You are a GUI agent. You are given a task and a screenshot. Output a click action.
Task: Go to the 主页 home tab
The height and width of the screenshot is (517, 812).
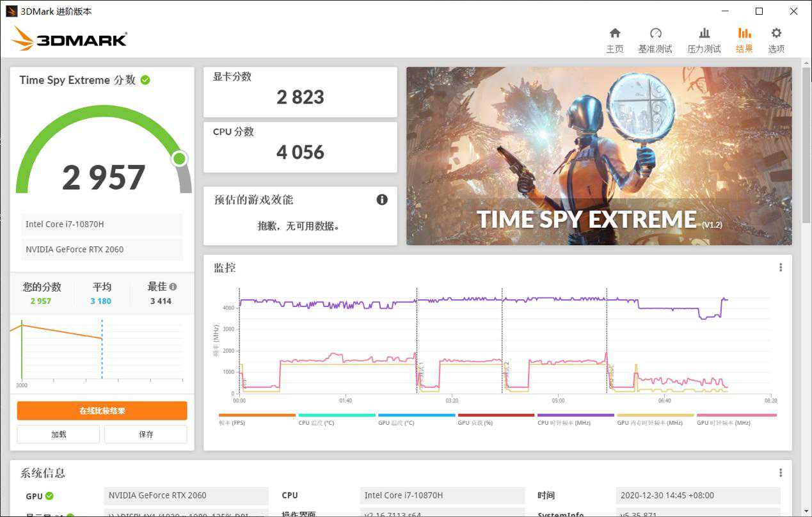(x=614, y=40)
